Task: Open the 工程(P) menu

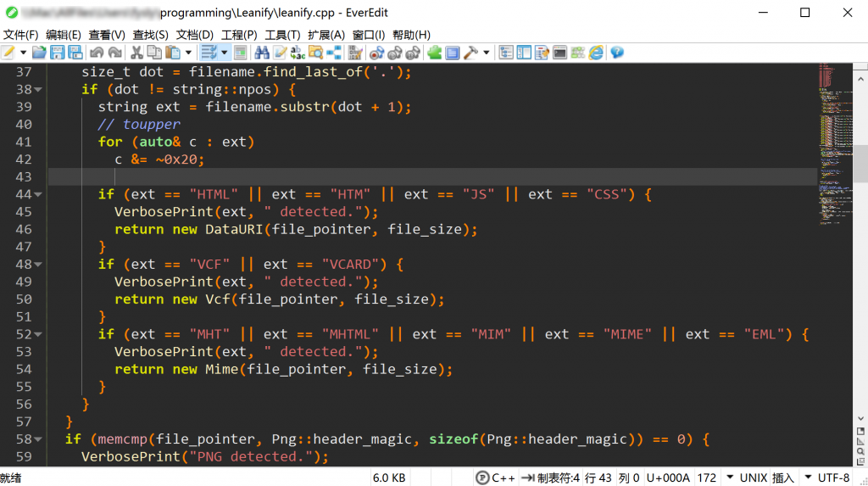Action: 239,35
